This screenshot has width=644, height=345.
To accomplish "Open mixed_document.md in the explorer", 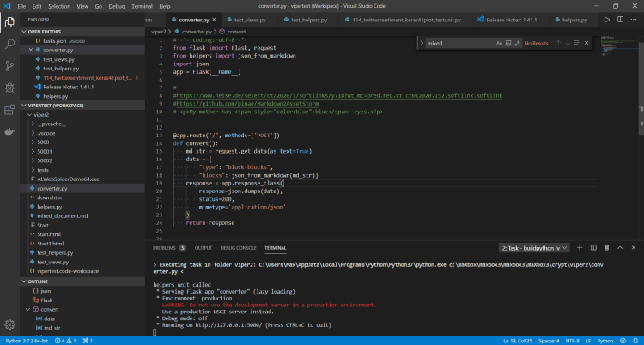I will [x=63, y=216].
